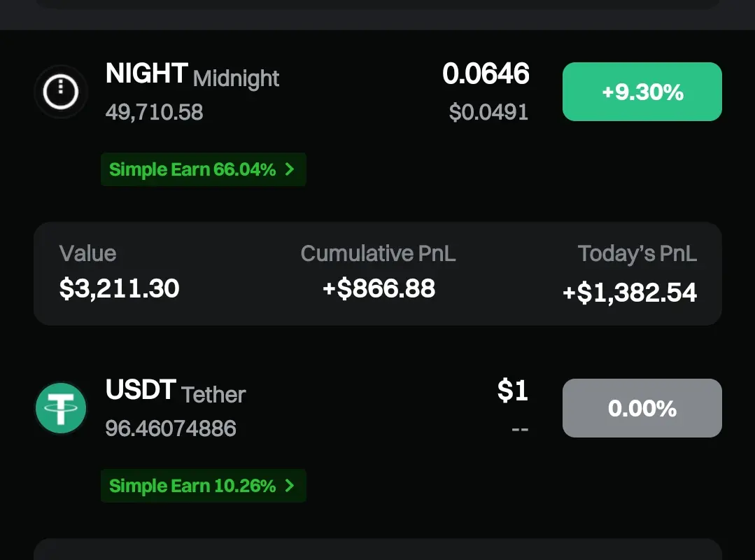This screenshot has height=560, width=755.
Task: Open Simple Earn 10.26% for USDT
Action: click(192, 486)
